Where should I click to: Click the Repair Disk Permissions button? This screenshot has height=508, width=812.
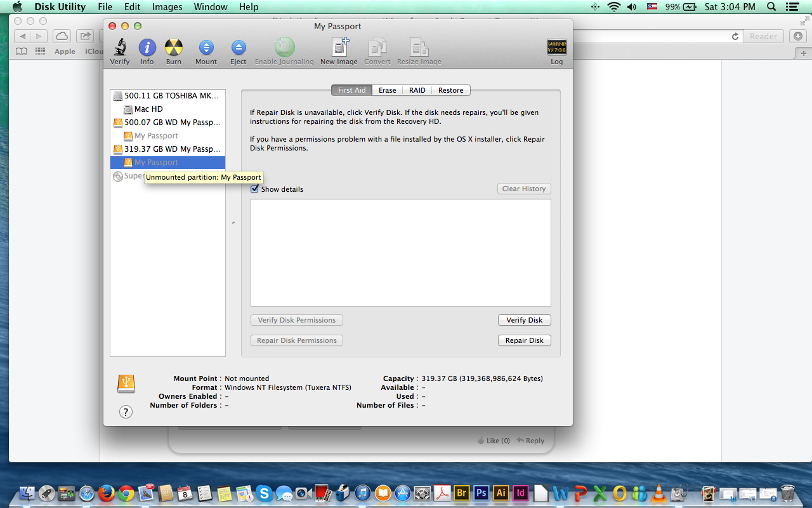click(x=297, y=340)
